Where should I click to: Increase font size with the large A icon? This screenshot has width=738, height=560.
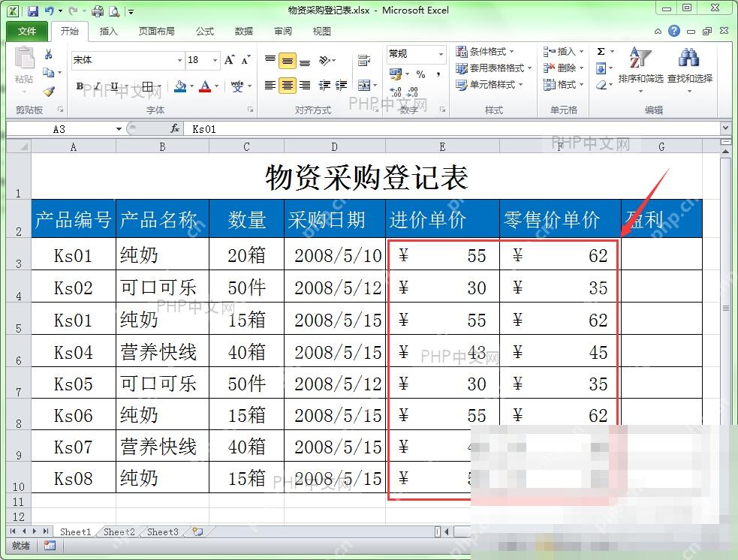(x=229, y=60)
